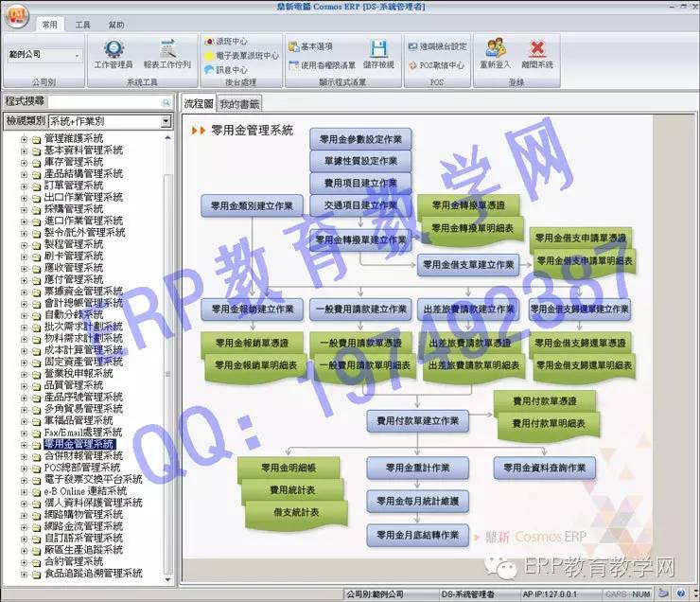Open 訊息中心 from the ribbon
This screenshot has height=602, width=700.
coord(226,70)
